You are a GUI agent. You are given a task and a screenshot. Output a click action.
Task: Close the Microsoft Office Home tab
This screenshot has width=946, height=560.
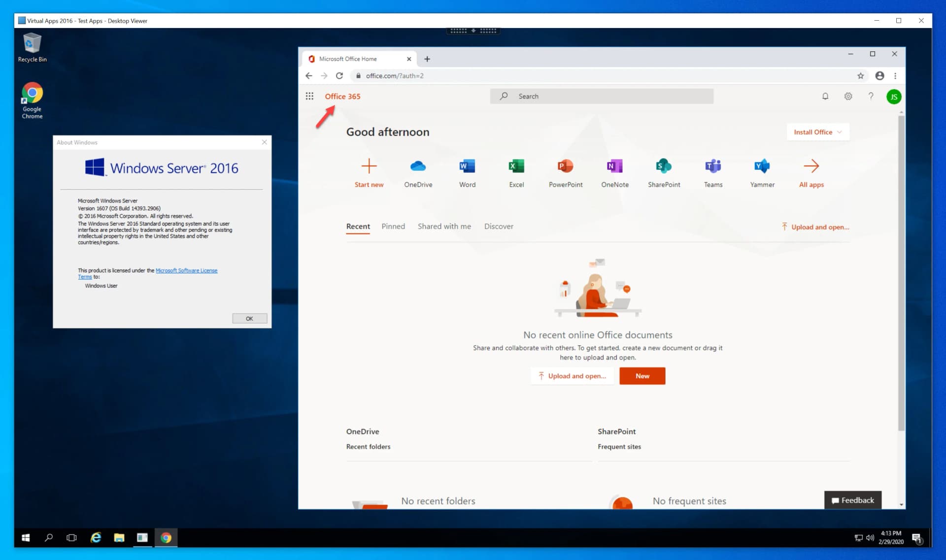click(x=409, y=59)
